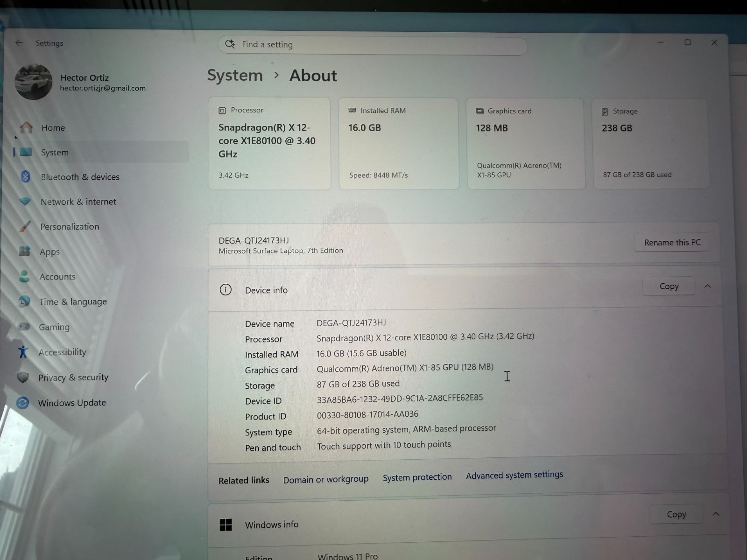Click "Speed: 8448 MT/s" on RAM card

(379, 175)
